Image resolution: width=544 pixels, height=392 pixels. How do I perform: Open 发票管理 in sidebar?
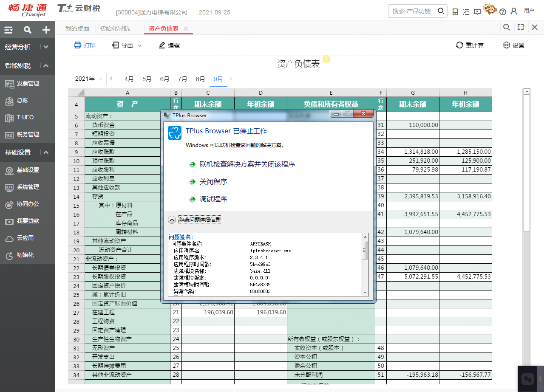tap(28, 84)
